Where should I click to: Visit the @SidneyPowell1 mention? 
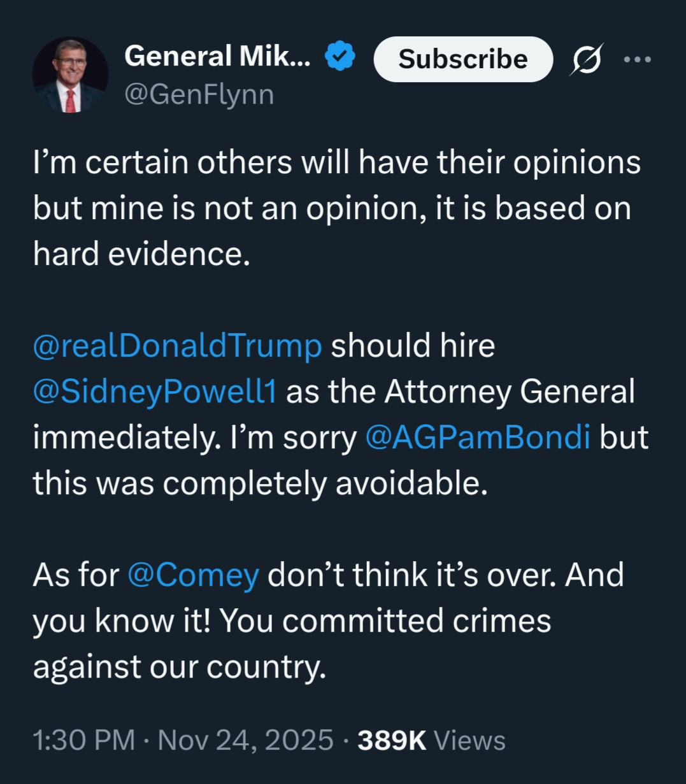click(x=155, y=391)
